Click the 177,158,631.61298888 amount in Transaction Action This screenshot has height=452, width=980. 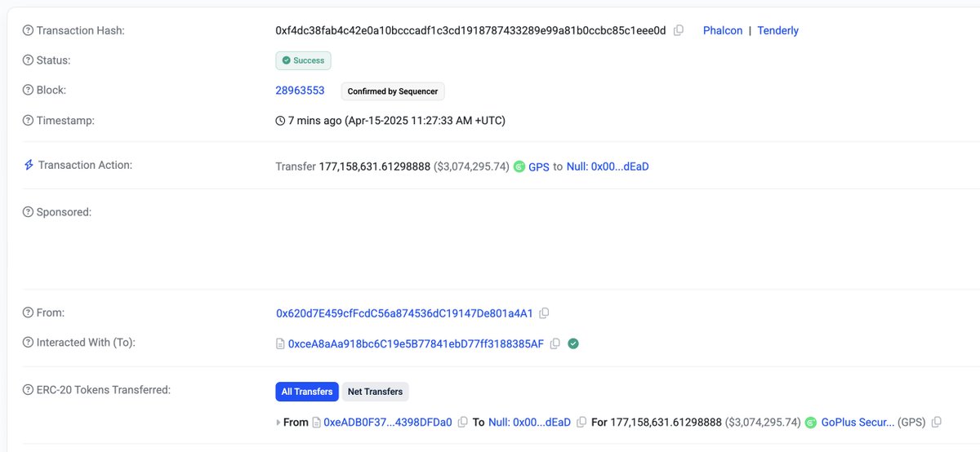[x=374, y=166]
